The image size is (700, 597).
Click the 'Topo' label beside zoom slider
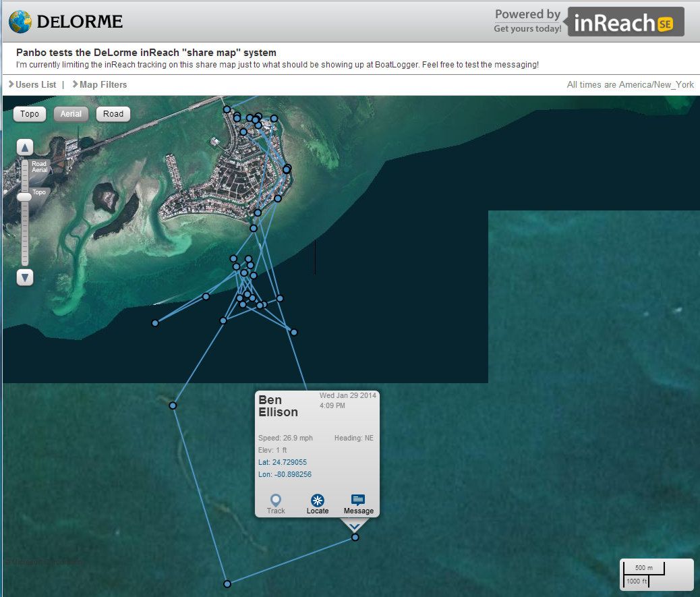(x=39, y=192)
